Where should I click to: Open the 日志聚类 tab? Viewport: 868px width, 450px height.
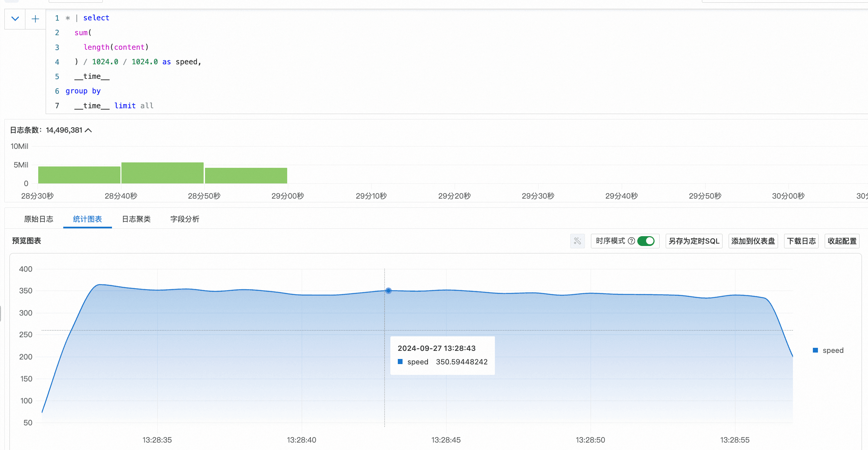(x=136, y=219)
